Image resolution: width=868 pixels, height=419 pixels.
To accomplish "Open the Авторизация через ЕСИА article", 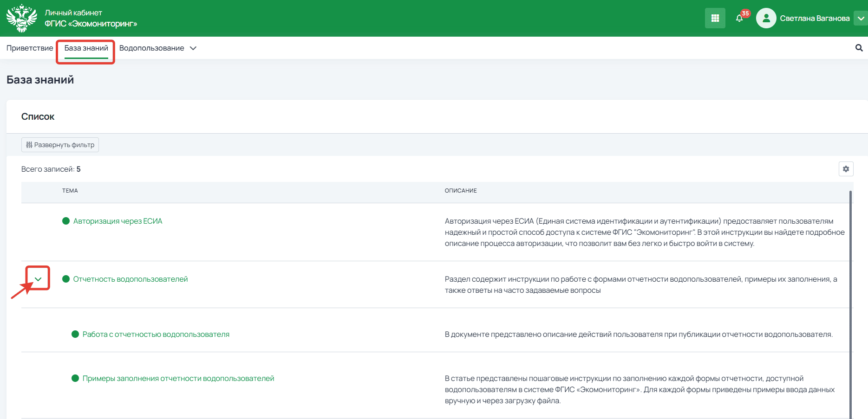I will click(117, 221).
